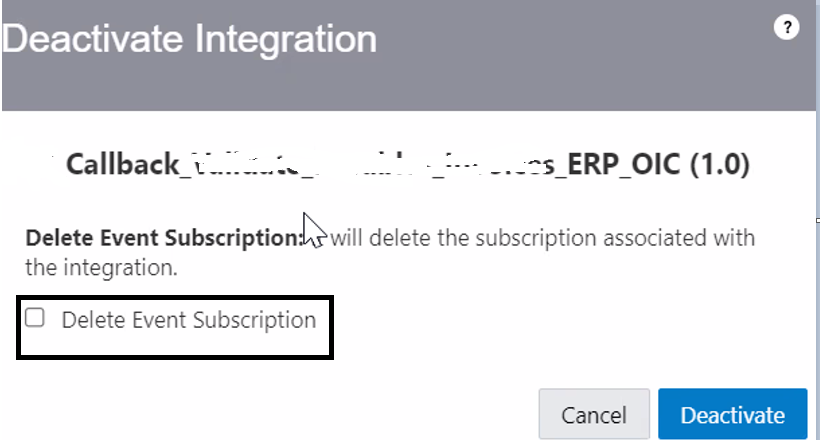
Task: Select the Callback integration name heading
Action: 407,164
